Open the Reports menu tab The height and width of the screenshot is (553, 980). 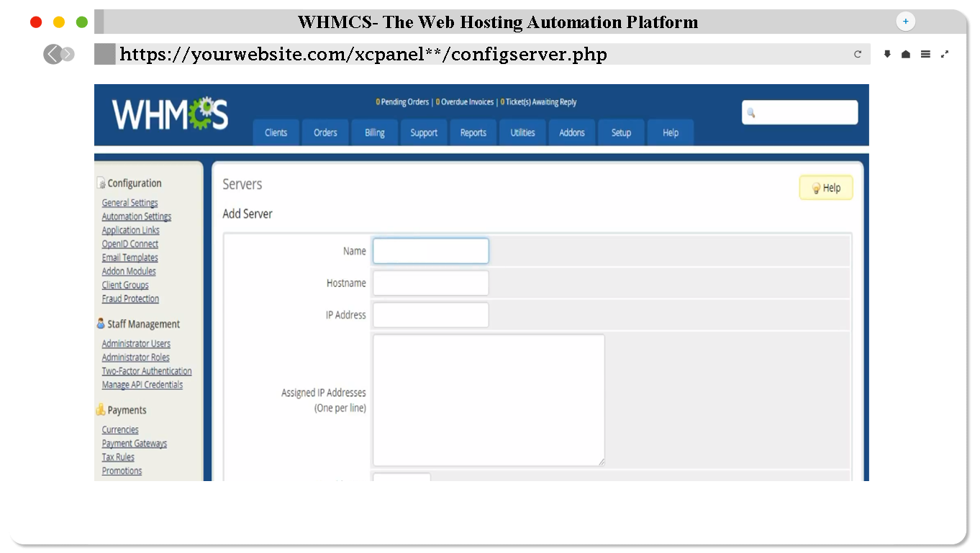[x=473, y=132]
